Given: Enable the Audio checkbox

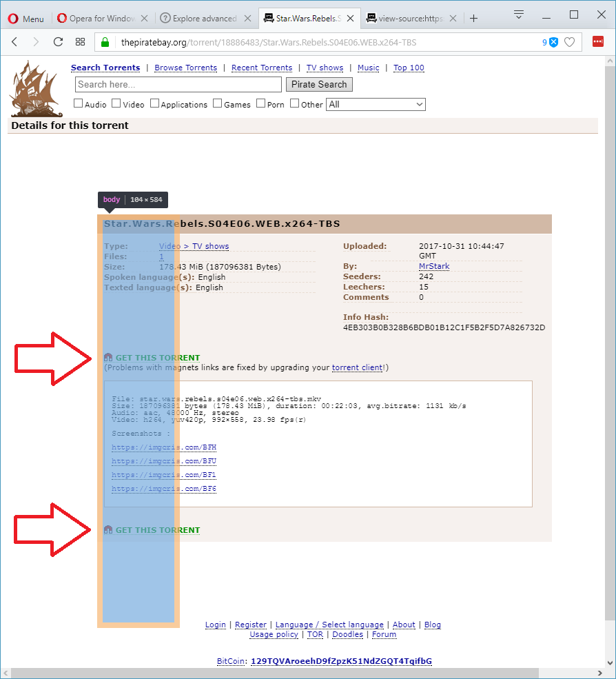Looking at the screenshot, I should click(79, 103).
